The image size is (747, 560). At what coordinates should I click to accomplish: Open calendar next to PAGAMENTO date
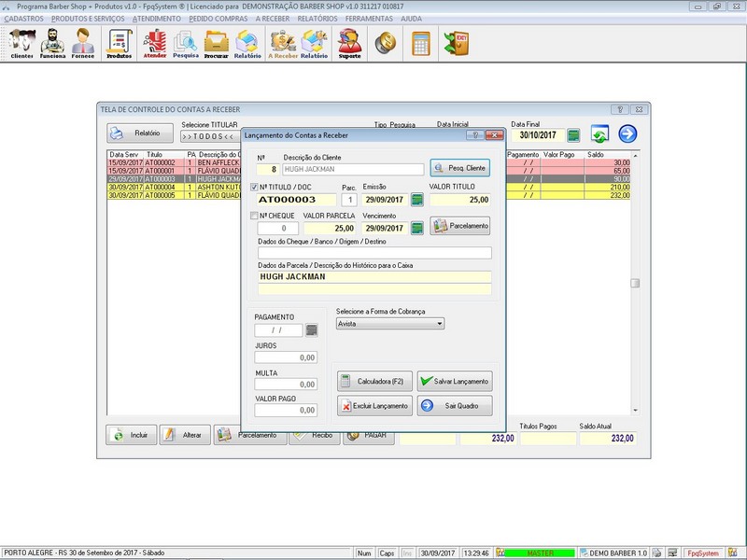(x=312, y=330)
